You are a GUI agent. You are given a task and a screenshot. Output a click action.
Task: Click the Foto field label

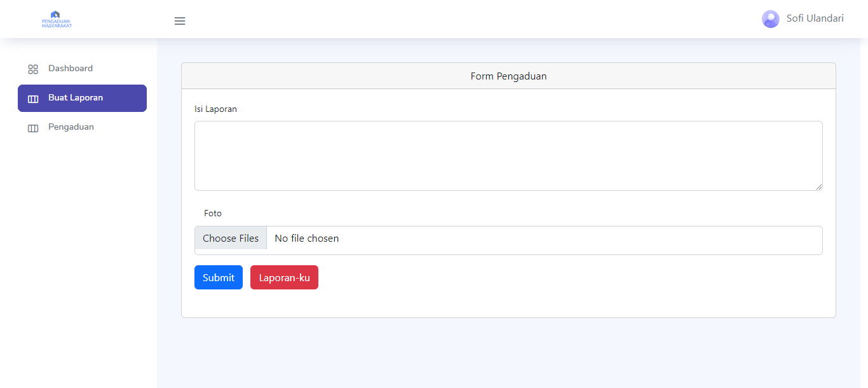[x=213, y=214]
